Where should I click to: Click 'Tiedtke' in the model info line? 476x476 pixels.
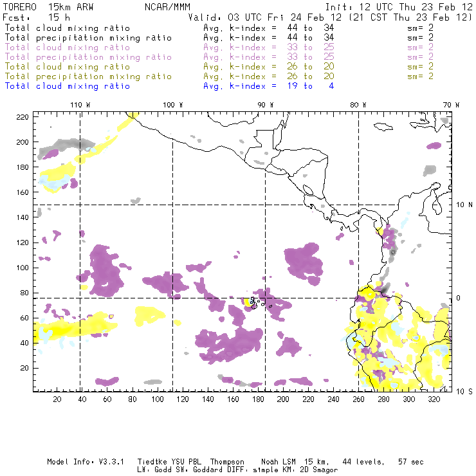click(x=152, y=462)
